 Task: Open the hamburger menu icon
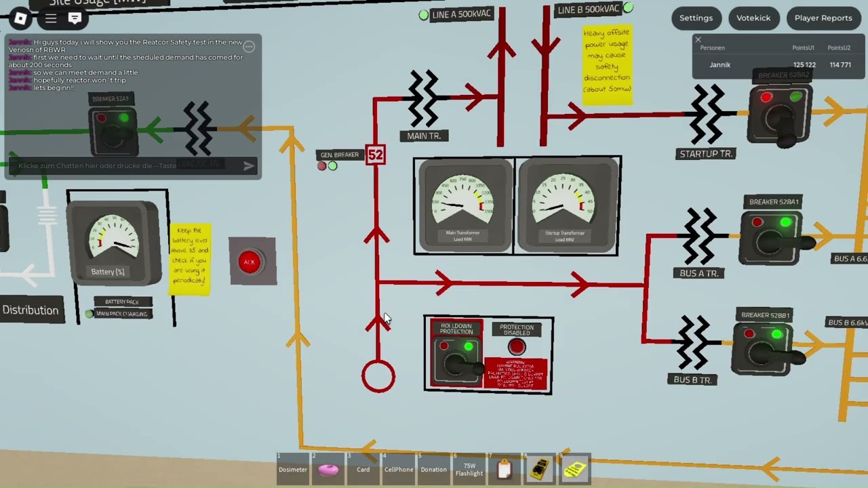click(x=51, y=19)
